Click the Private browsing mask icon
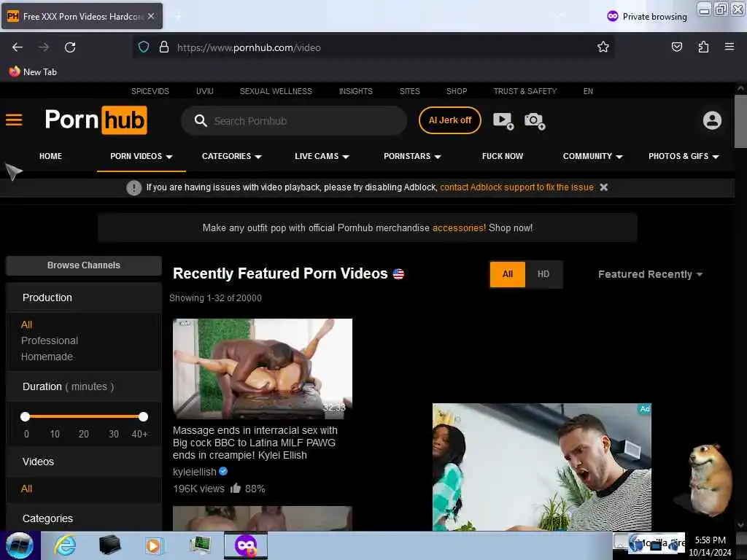Screen dimensions: 747x560 click(x=613, y=16)
